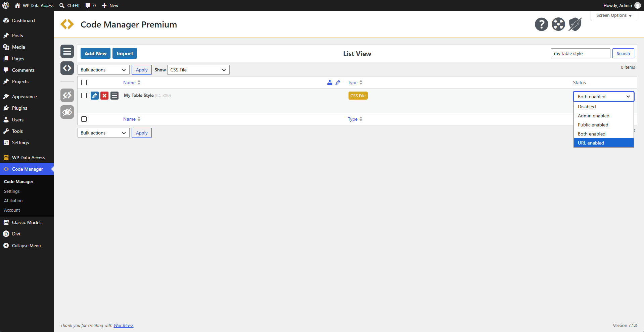
Task: Click the disabled code slash icon
Action: tap(67, 95)
